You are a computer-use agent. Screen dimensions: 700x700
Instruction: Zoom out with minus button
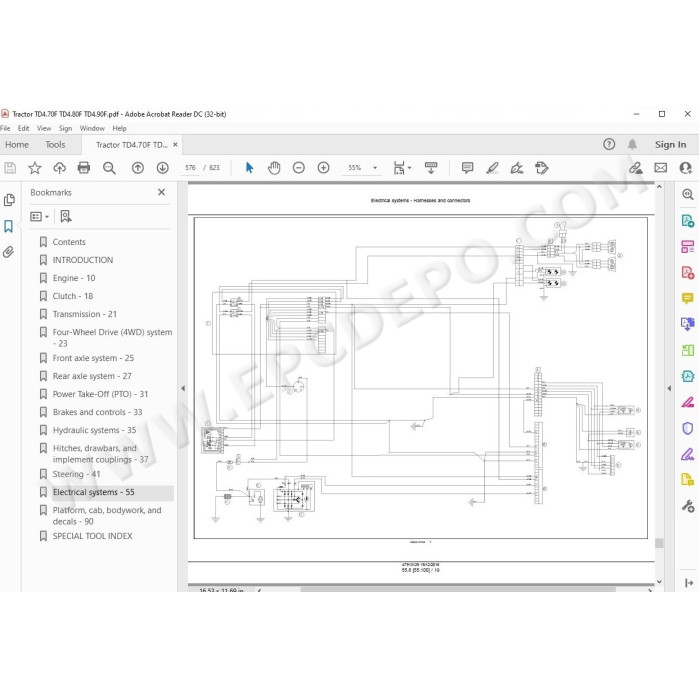[299, 168]
